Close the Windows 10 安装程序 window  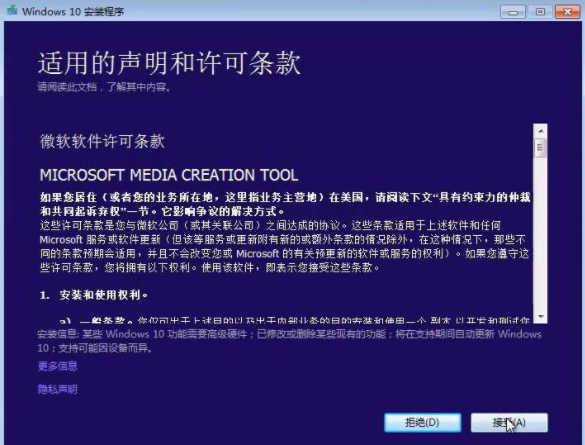pos(567,12)
